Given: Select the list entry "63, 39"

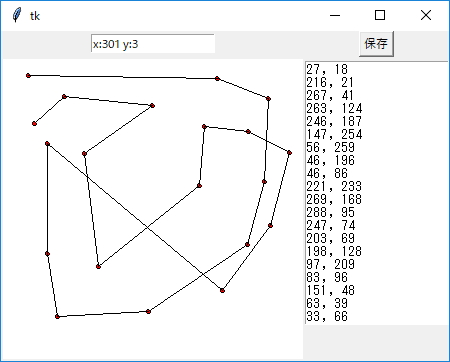Looking at the screenshot, I should (x=327, y=303).
